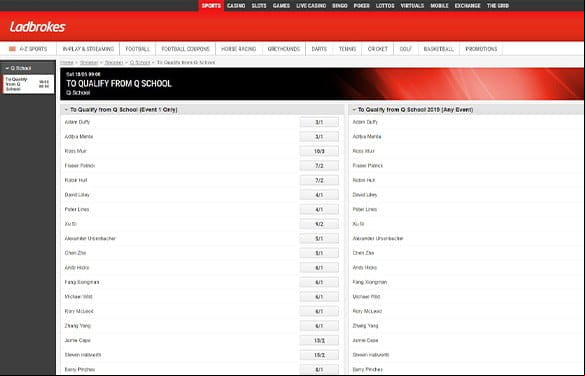Bet 3/1 on Adam Duffy, Event 1
585x376 pixels.
pyautogui.click(x=319, y=122)
